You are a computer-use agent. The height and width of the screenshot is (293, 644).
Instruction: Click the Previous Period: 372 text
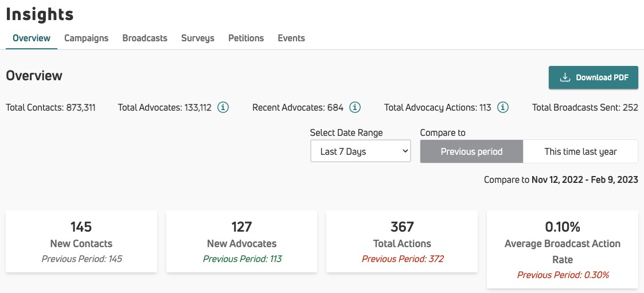pos(403,259)
